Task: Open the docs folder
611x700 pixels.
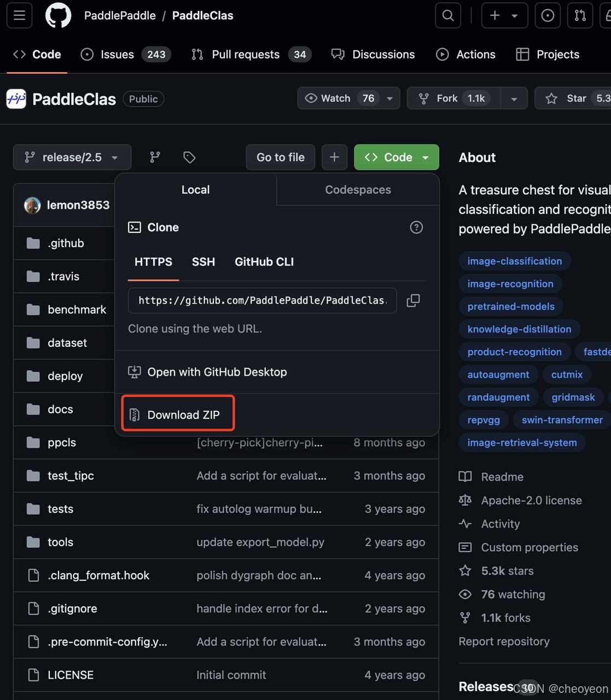Action: click(x=60, y=409)
